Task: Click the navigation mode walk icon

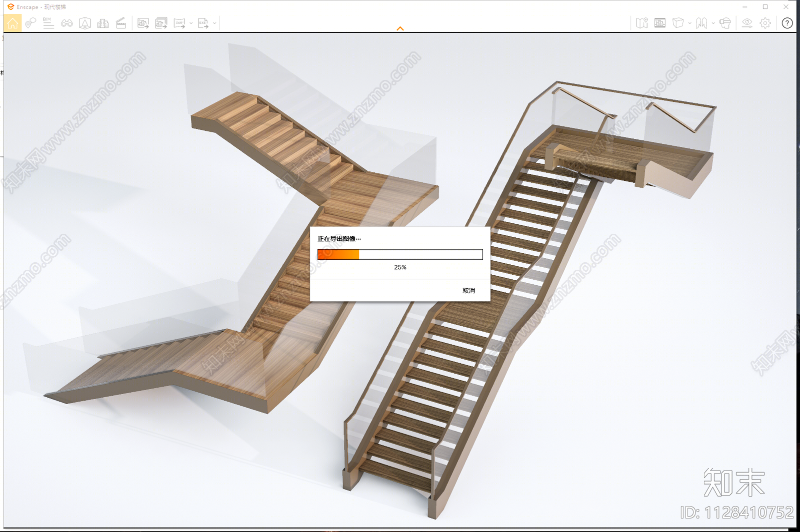Action: coord(701,23)
